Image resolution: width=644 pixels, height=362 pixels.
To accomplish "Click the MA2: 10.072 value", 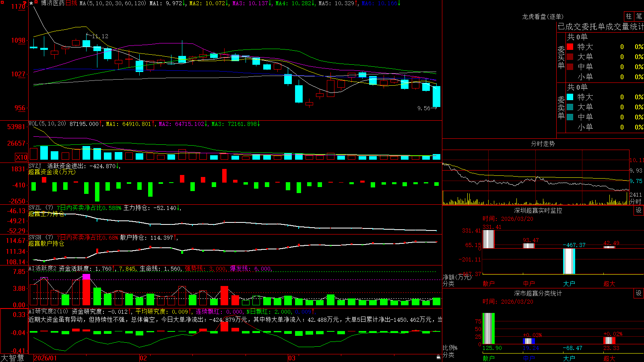I will point(209,3).
